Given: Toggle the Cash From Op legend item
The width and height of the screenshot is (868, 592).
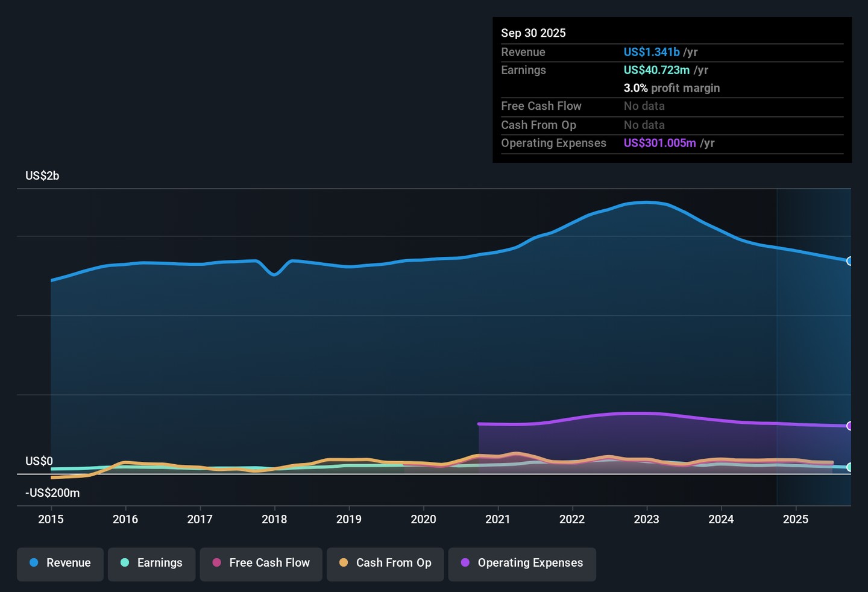Looking at the screenshot, I should coord(385,563).
